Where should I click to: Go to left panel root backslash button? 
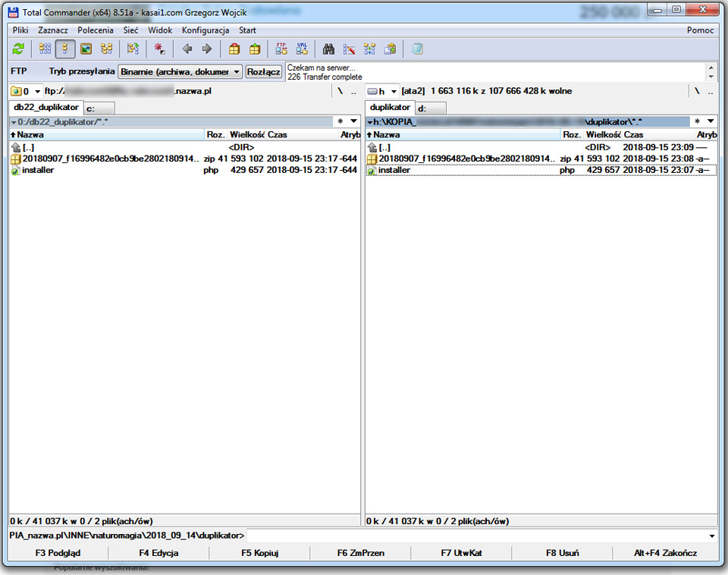(340, 91)
